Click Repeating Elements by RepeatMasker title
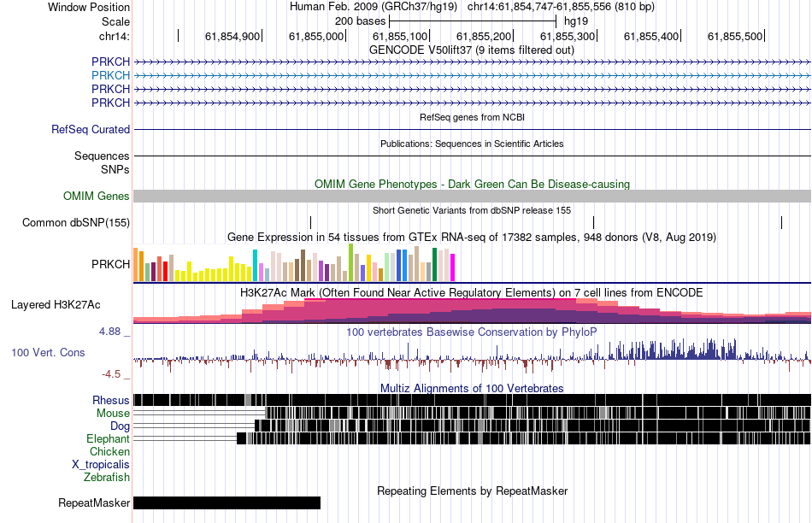812x523 pixels. pos(472,491)
